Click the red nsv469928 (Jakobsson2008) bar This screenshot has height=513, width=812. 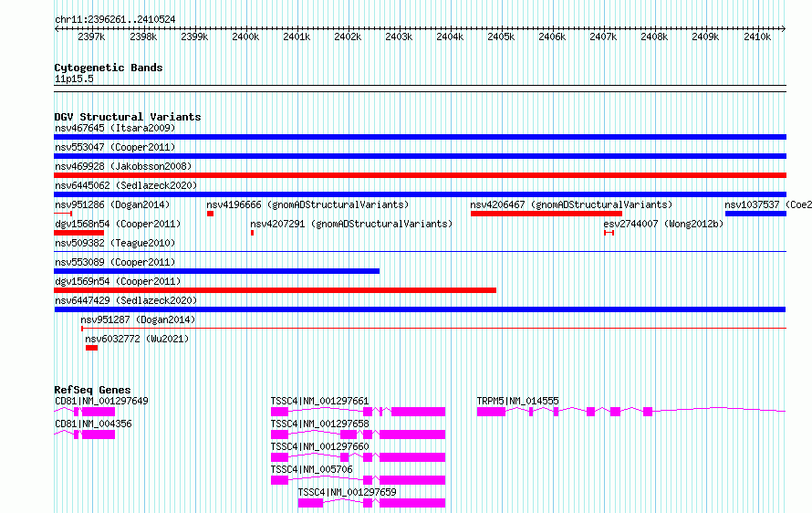point(420,175)
